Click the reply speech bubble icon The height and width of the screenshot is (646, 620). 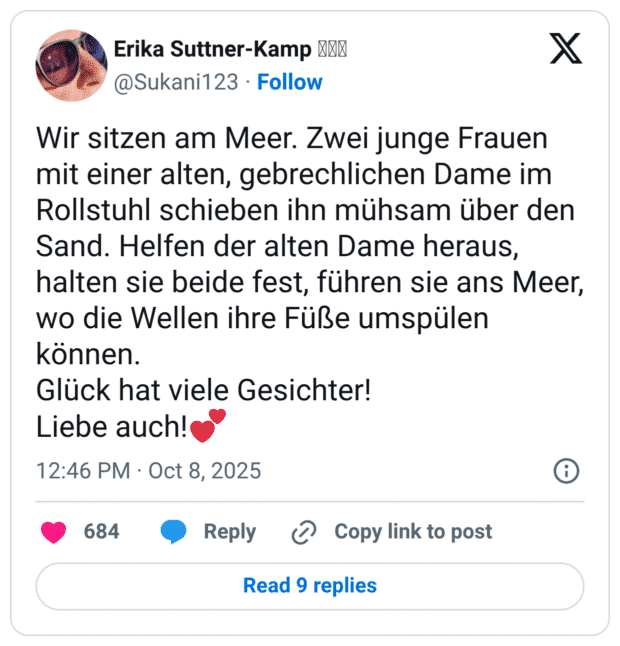tap(174, 532)
